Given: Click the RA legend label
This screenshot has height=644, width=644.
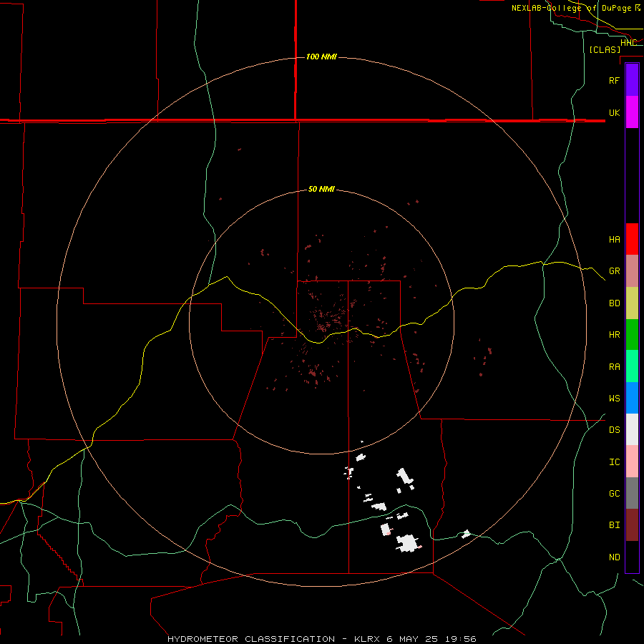Looking at the screenshot, I should pyautogui.click(x=615, y=367).
